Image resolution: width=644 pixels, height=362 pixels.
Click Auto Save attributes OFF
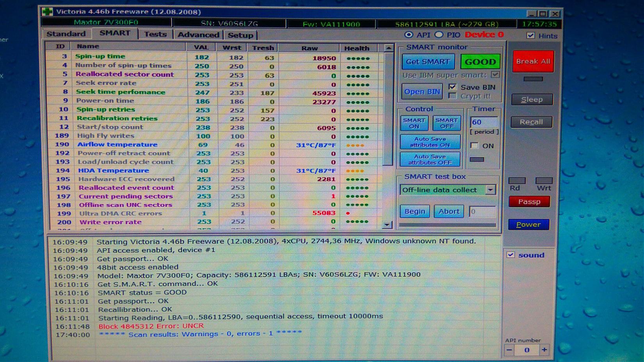click(430, 160)
